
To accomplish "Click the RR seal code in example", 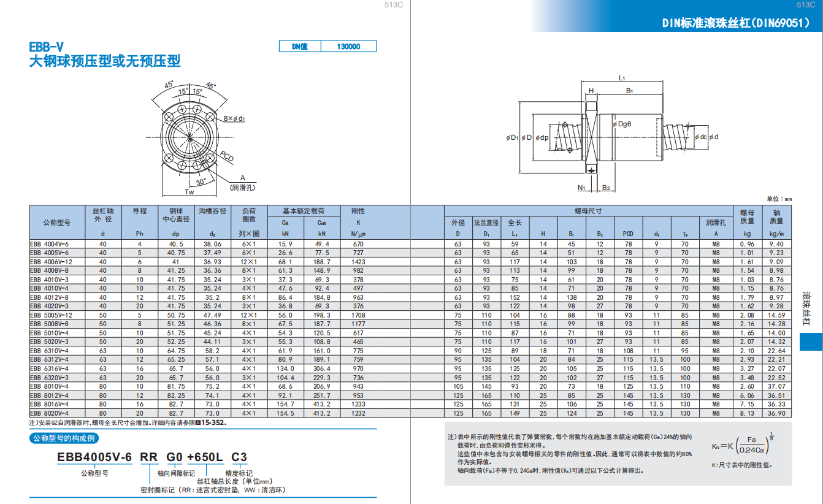I will point(149,457).
